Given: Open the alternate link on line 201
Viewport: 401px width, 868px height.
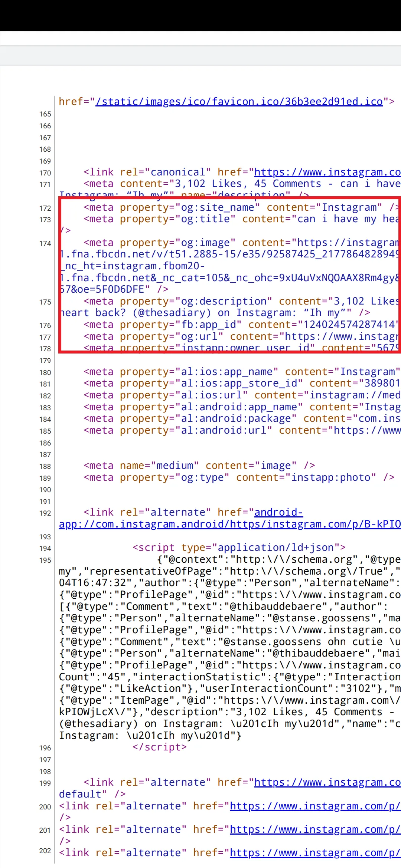Looking at the screenshot, I should point(315,829).
